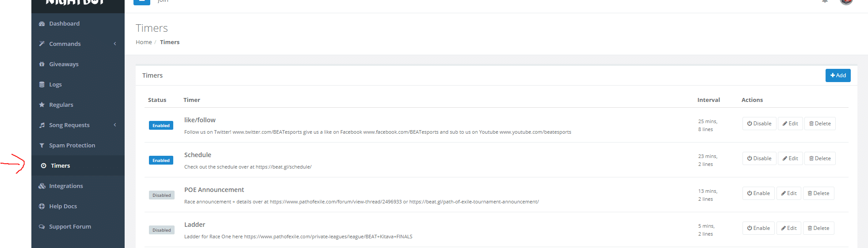Click the '25 mins,' interval value
This screenshot has height=248, width=868.
point(708,121)
